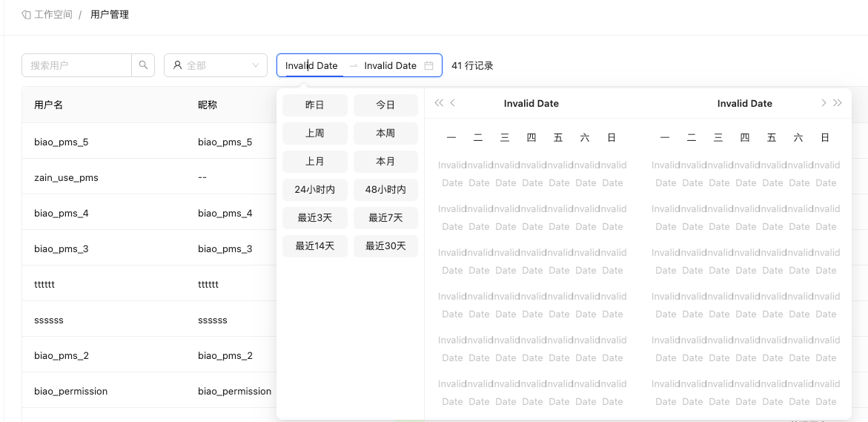Viewport: 868px width, 422px height.
Task: Select username ssssss cell
Action: (x=49, y=320)
